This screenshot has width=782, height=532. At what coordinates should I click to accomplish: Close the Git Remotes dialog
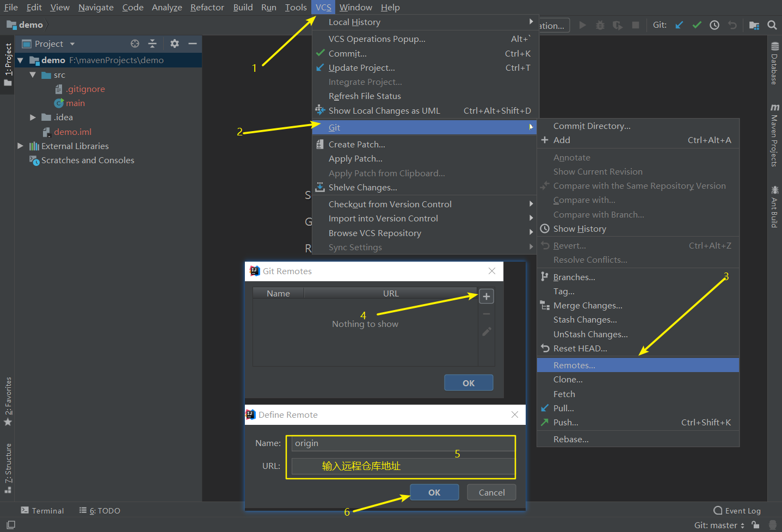tap(492, 271)
